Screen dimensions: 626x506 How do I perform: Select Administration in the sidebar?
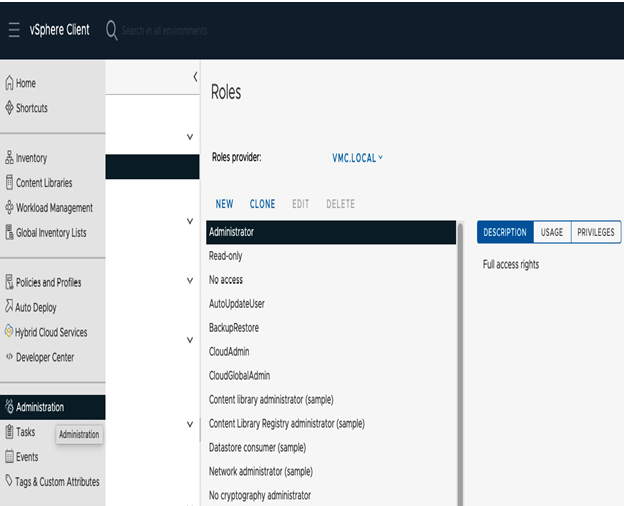[x=52, y=407]
